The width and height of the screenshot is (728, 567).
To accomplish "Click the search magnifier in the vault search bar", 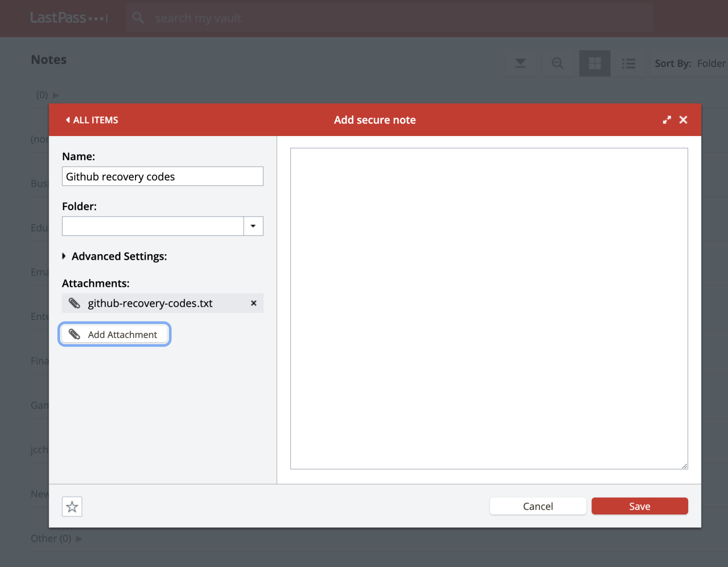I will click(x=138, y=18).
